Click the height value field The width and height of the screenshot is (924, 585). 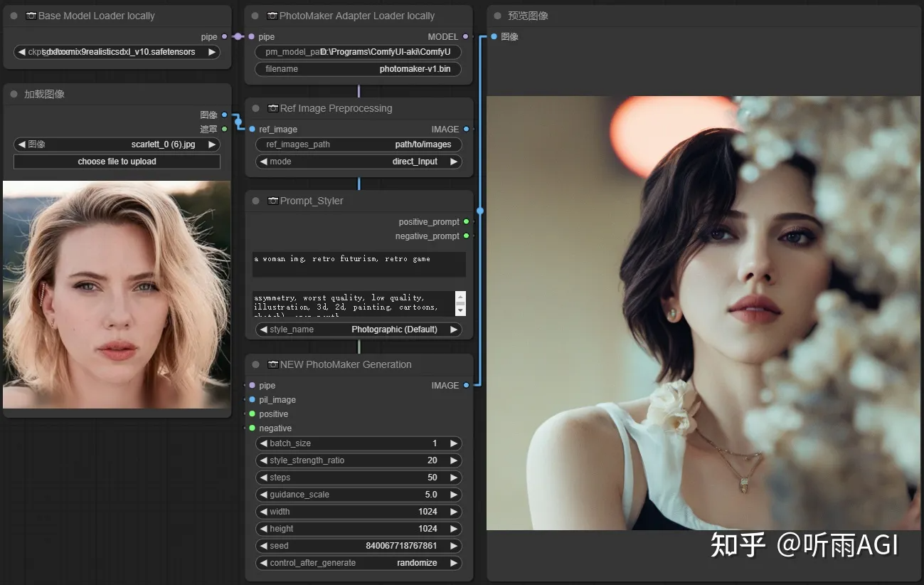pos(359,529)
